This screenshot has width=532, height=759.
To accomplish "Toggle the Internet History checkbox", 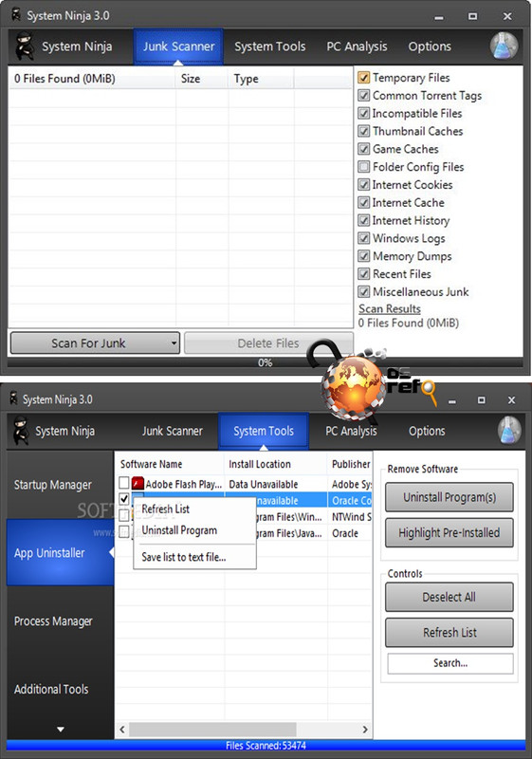I will (x=364, y=221).
